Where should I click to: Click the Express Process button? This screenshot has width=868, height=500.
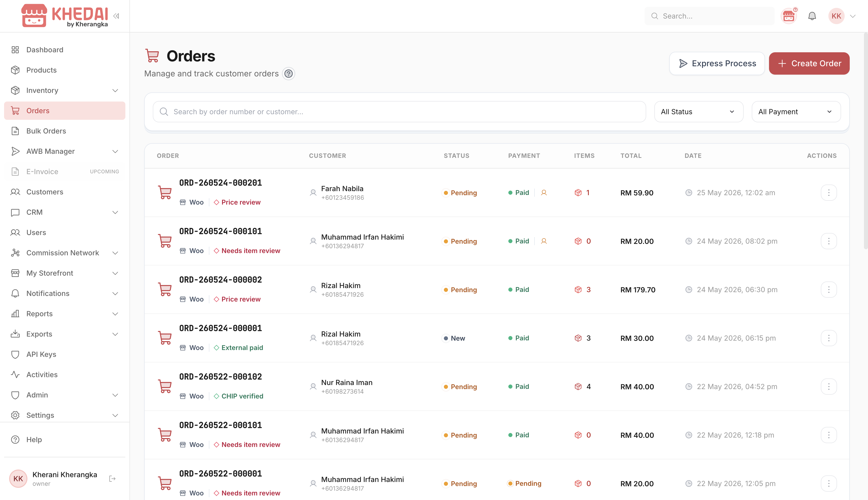[716, 63]
